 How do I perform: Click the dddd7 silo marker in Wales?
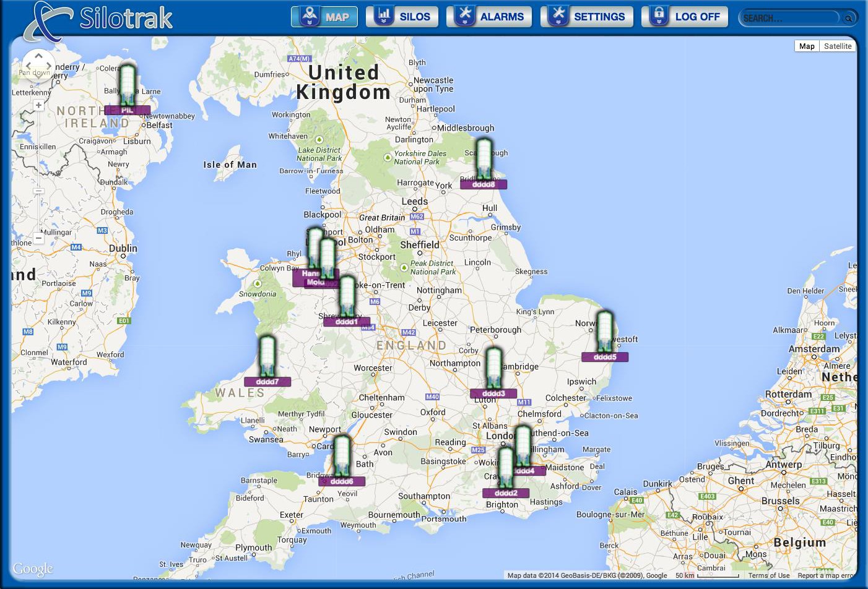coord(267,358)
